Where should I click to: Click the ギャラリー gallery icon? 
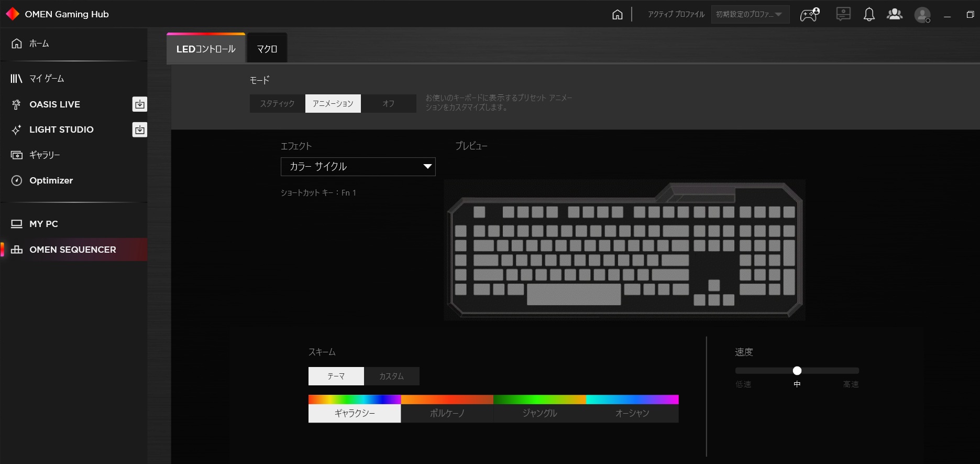(17, 155)
